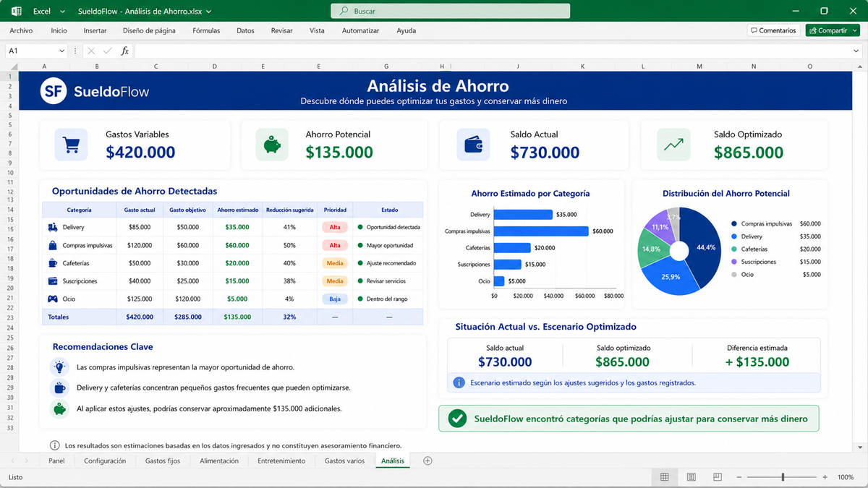
Task: Open the Name Box dropdown arrow
Action: 61,51
